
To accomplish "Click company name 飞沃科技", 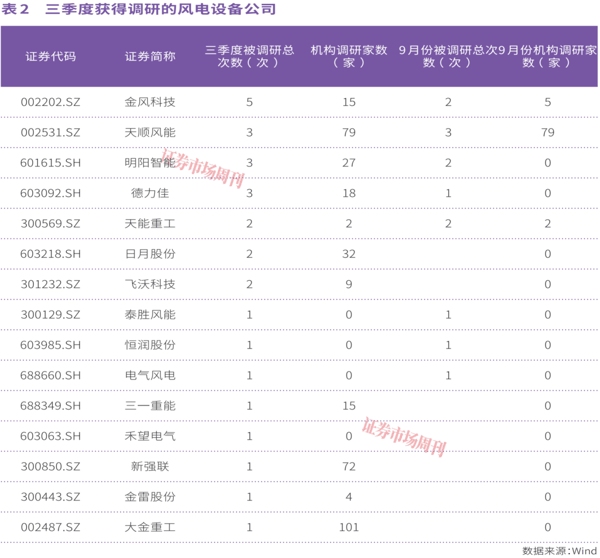I will 150,284.
